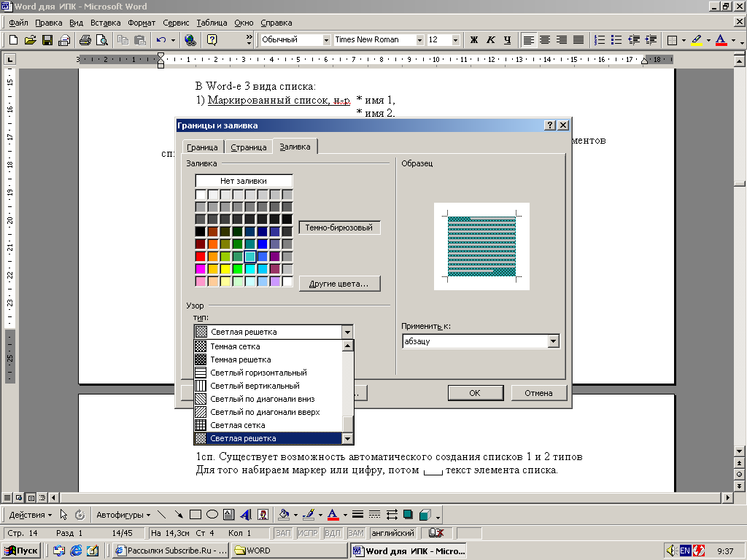
Task: Pick the red color swatch
Action: pos(201,257)
